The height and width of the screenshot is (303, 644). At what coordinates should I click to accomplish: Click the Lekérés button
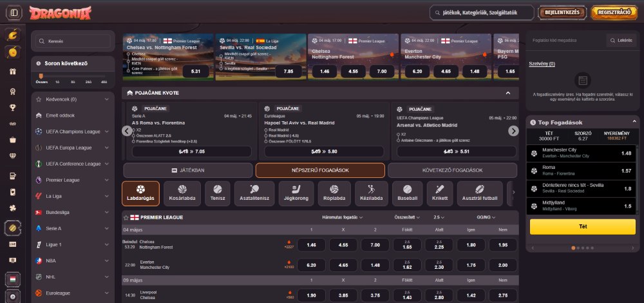pos(621,41)
